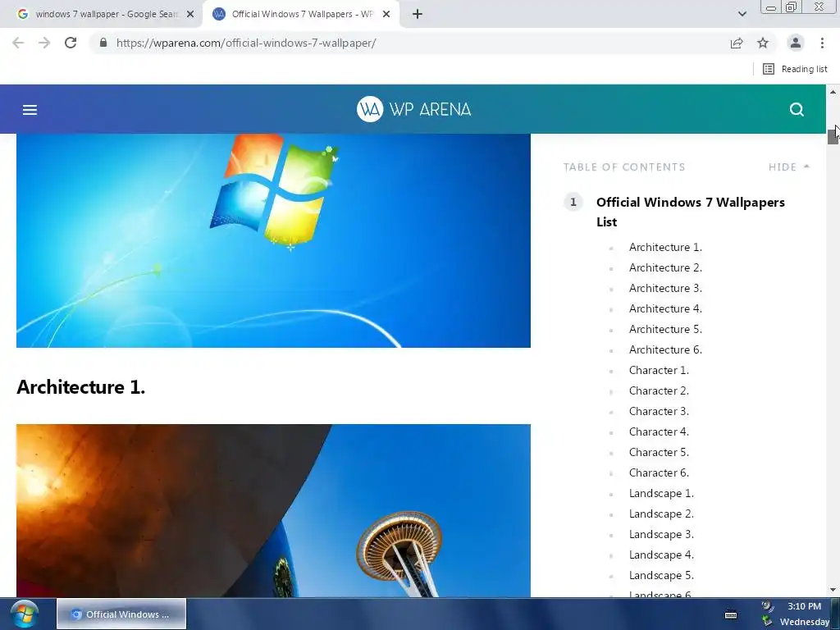Screen dimensions: 840x630
Task: Click the 3:10 PM system clock
Action: tap(804, 606)
